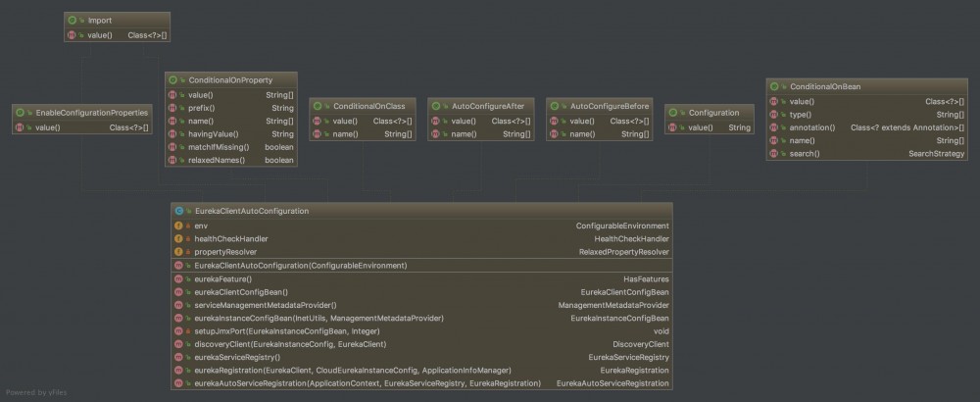Screen dimensions: 980x402
Task: Click the method icon beside search()
Action: (x=774, y=154)
